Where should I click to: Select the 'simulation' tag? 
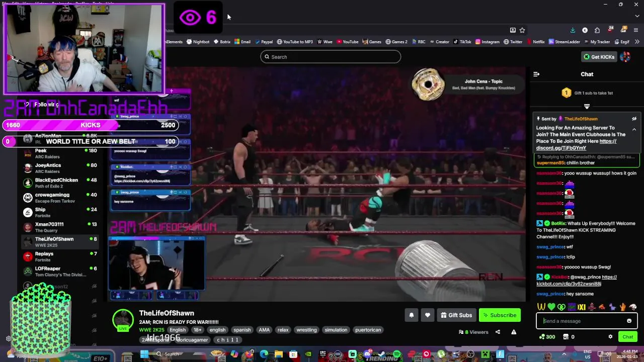[336, 330]
